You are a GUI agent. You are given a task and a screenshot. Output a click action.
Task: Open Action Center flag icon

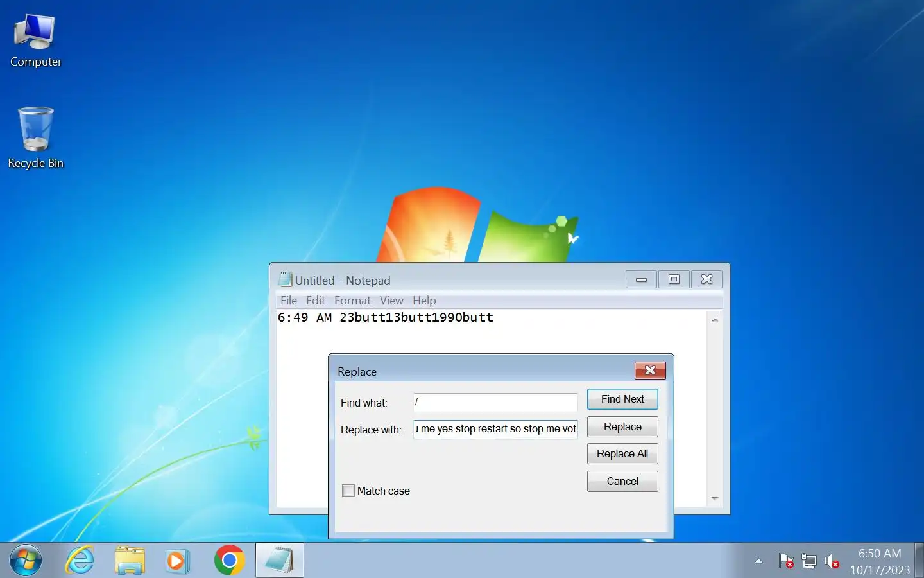click(786, 561)
